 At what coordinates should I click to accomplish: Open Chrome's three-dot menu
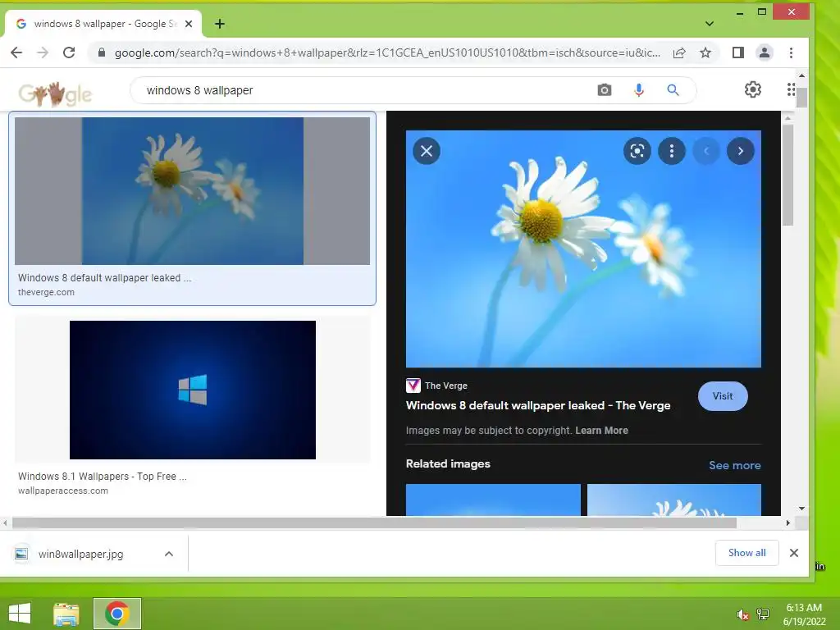click(791, 52)
